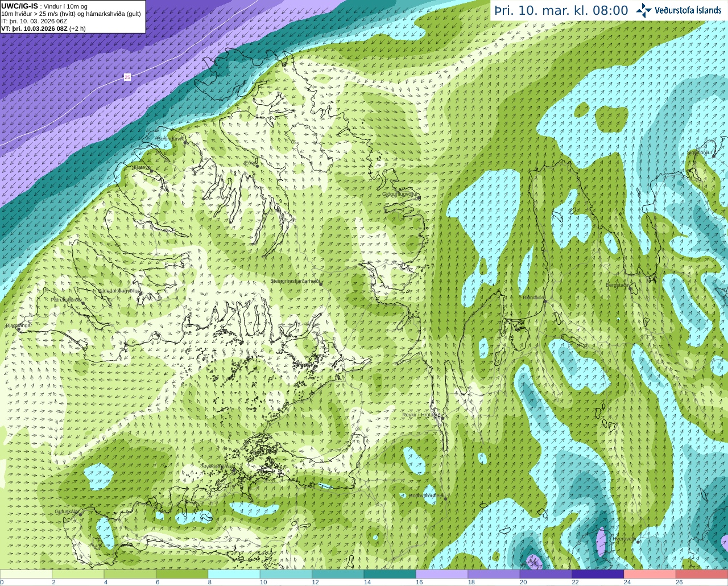
Task: Click the 0–2 m/s pale yellow legend swatch
Action: [26, 574]
